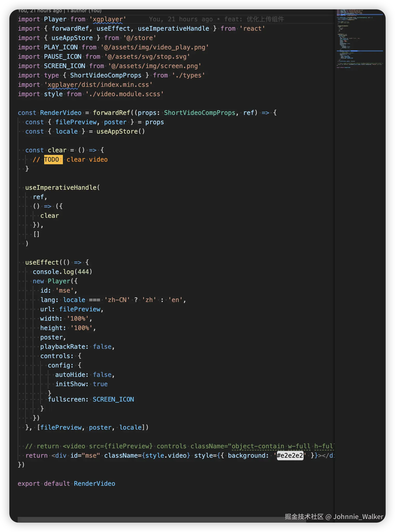Click the "fullscreen: SCREEN_ICON" option
Image resolution: width=395 pixels, height=532 pixels.
tap(91, 399)
